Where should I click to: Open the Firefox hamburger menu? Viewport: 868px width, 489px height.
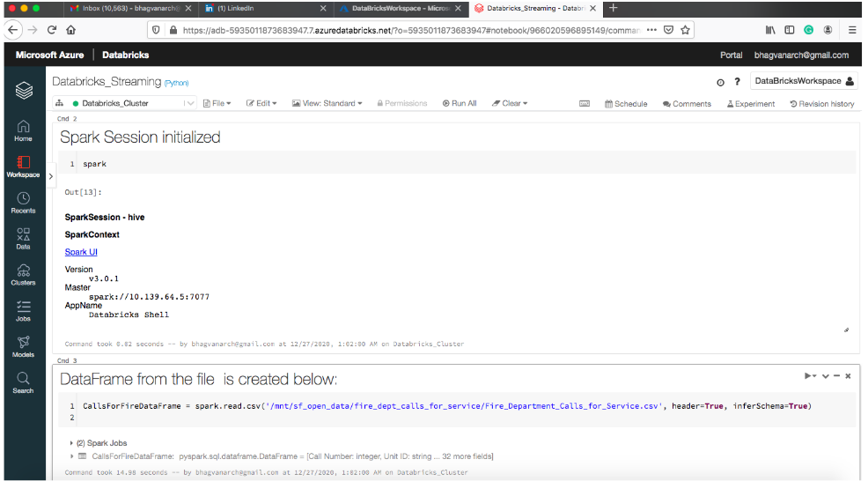[852, 30]
